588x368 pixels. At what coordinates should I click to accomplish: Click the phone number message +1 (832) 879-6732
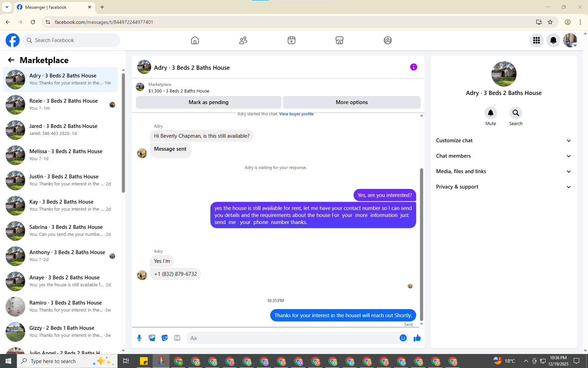[x=175, y=274]
